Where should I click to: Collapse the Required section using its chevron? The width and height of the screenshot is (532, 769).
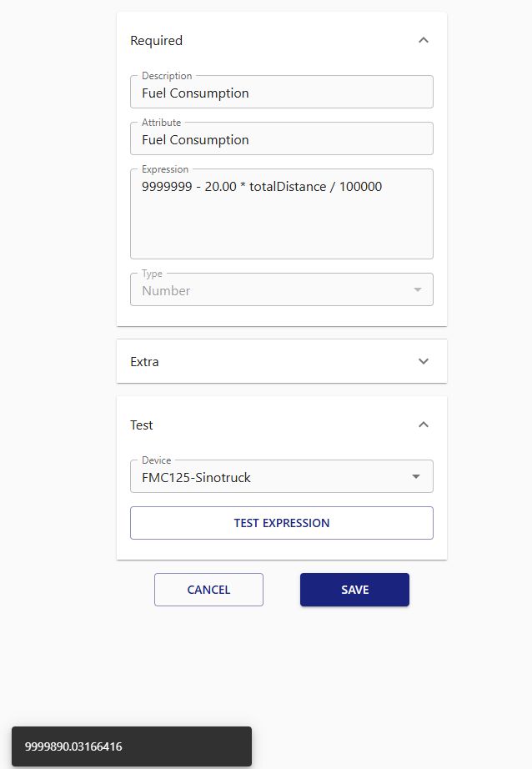click(424, 40)
